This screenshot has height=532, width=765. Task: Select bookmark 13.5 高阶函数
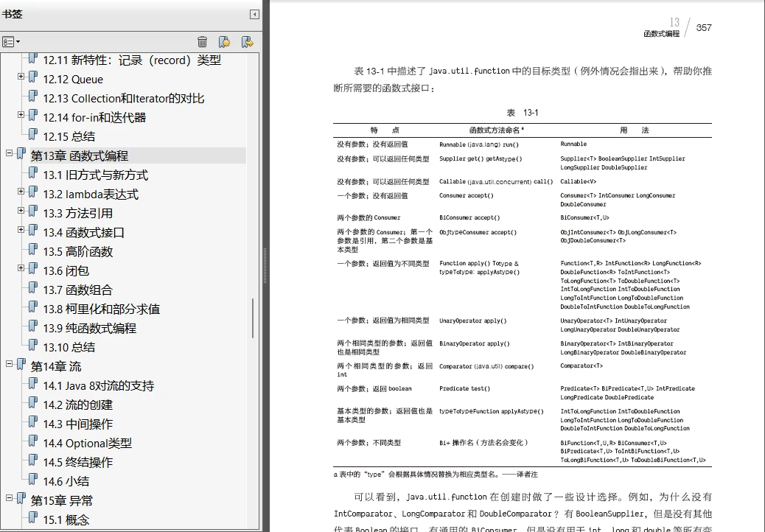coord(77,251)
